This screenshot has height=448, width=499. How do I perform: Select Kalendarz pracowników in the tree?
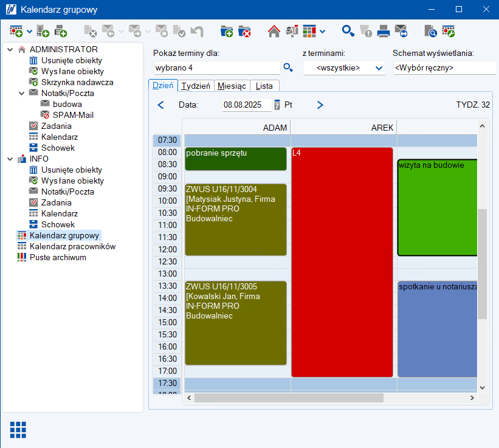tap(72, 246)
